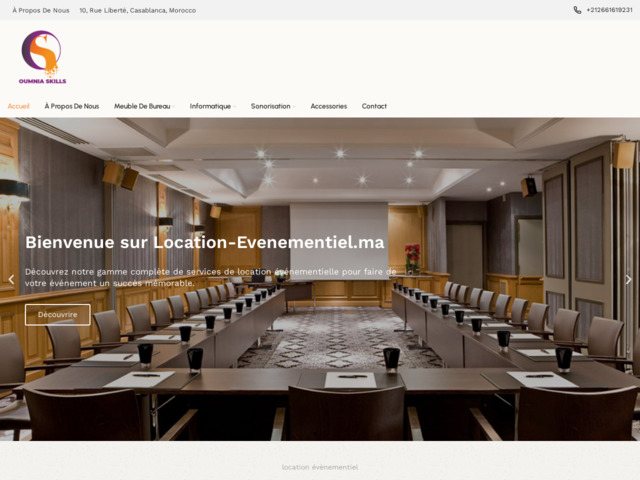Click the Bienvenue sur Location-Evenementiel.ma heading

pyautogui.click(x=204, y=243)
